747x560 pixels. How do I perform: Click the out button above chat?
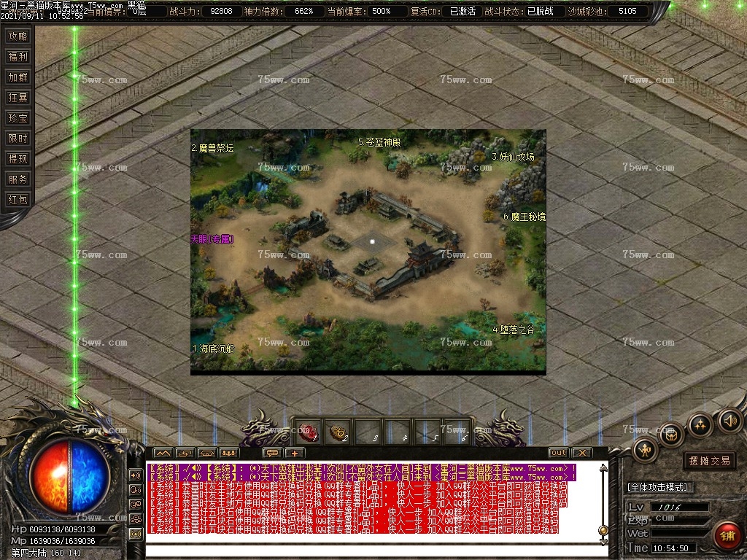point(558,453)
